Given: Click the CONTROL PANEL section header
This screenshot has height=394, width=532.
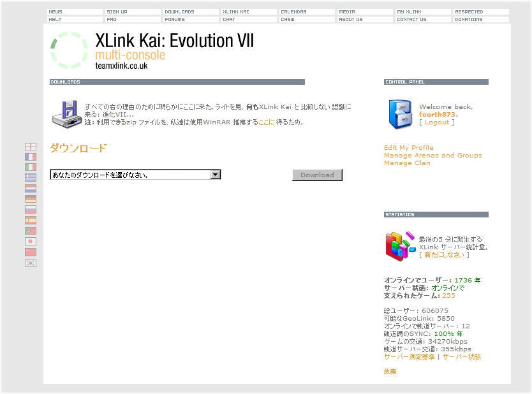Looking at the screenshot, I should tap(436, 82).
